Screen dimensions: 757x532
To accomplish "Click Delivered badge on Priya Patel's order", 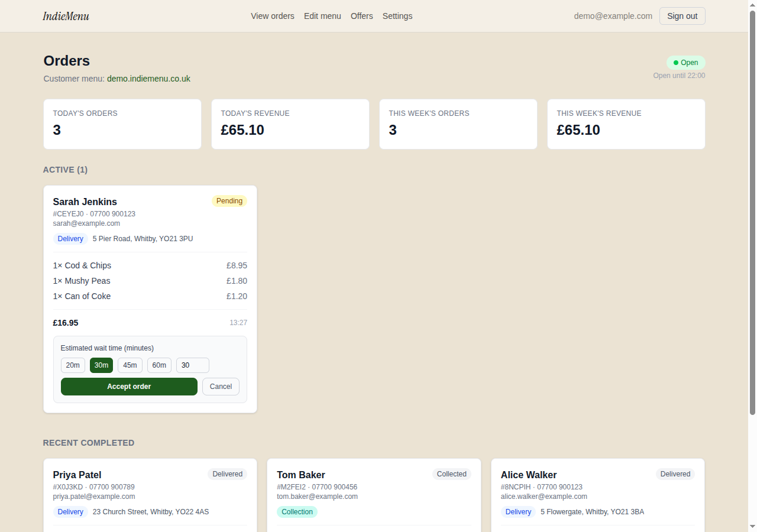I will (228, 474).
